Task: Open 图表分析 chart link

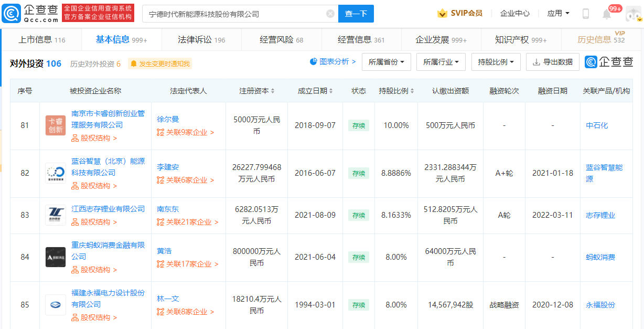Action: 333,62
